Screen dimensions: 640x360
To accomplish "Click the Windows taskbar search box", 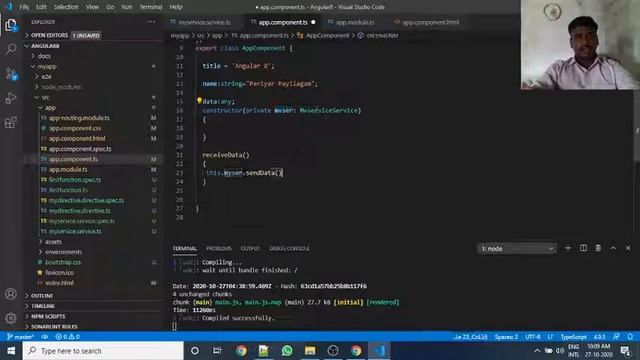I will (103, 351).
